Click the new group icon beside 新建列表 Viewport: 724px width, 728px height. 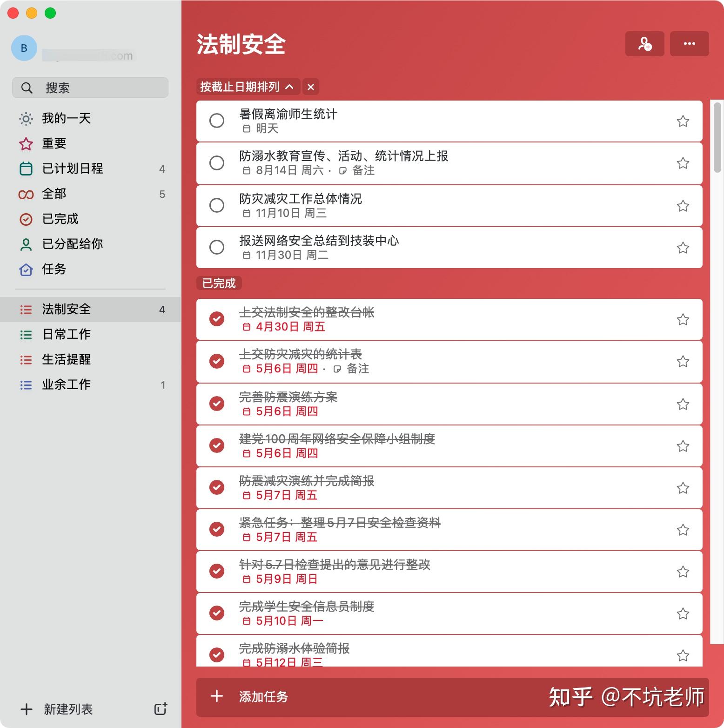161,708
